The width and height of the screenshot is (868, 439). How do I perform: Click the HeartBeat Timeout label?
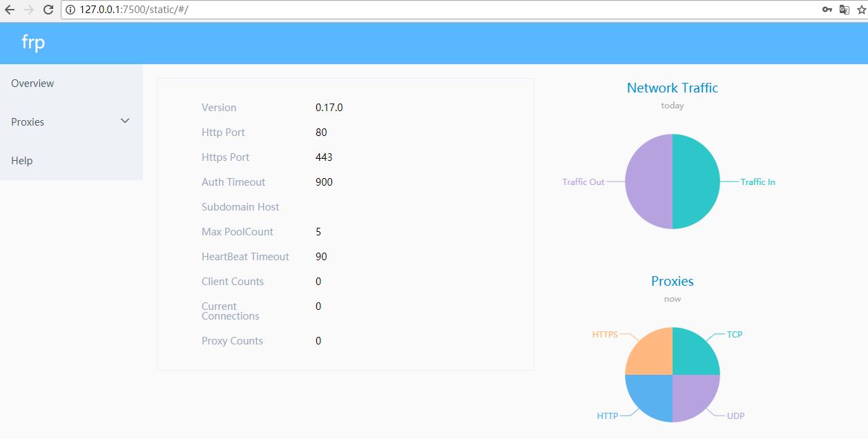pos(245,257)
